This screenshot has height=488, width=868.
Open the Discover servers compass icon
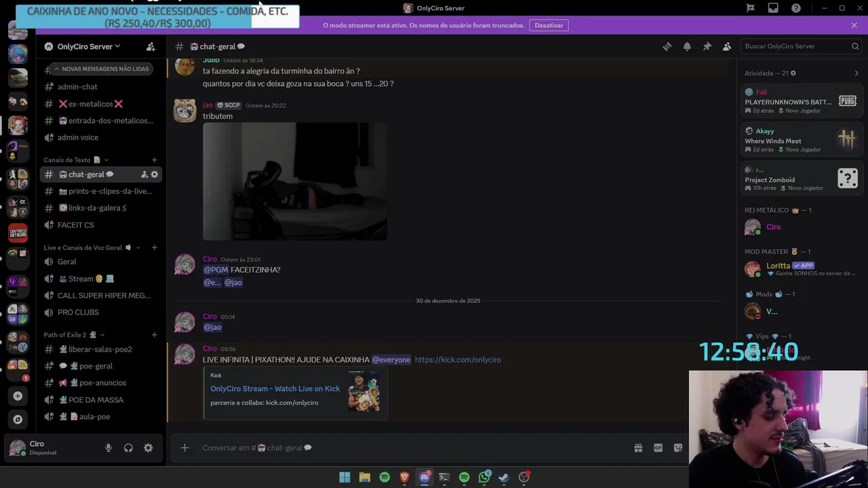click(18, 419)
